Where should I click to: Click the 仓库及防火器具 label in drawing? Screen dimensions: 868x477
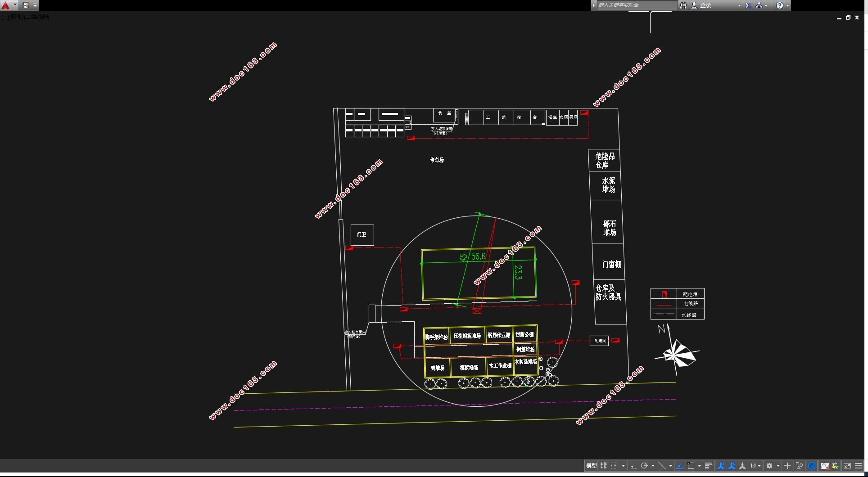(x=608, y=292)
